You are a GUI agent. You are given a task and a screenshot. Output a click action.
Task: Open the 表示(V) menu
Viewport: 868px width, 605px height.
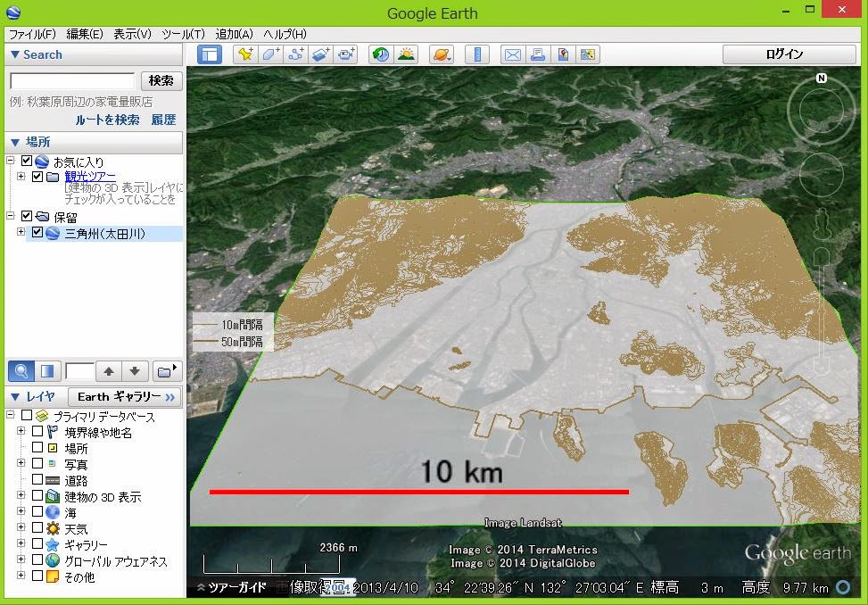coord(132,34)
